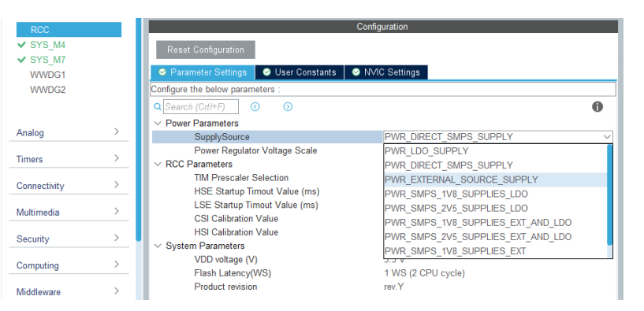Switch to the NVIC Settings tab
The width and height of the screenshot is (644, 311).
click(386, 72)
